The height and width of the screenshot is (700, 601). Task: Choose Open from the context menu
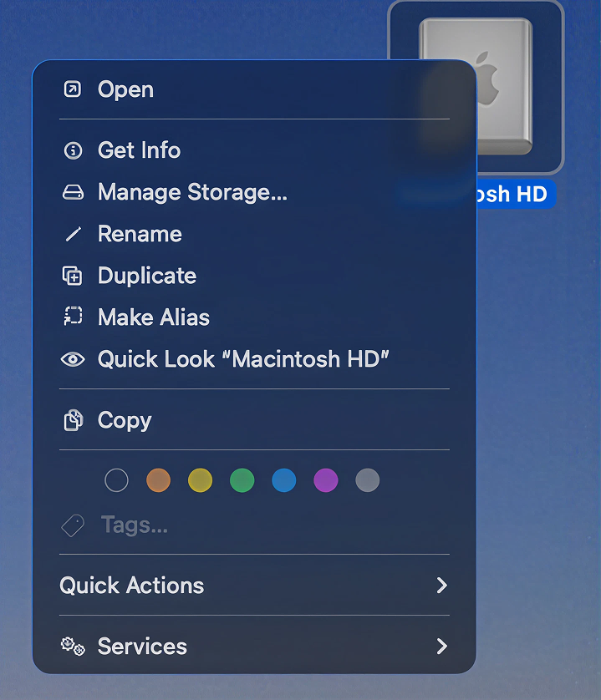click(x=254, y=89)
